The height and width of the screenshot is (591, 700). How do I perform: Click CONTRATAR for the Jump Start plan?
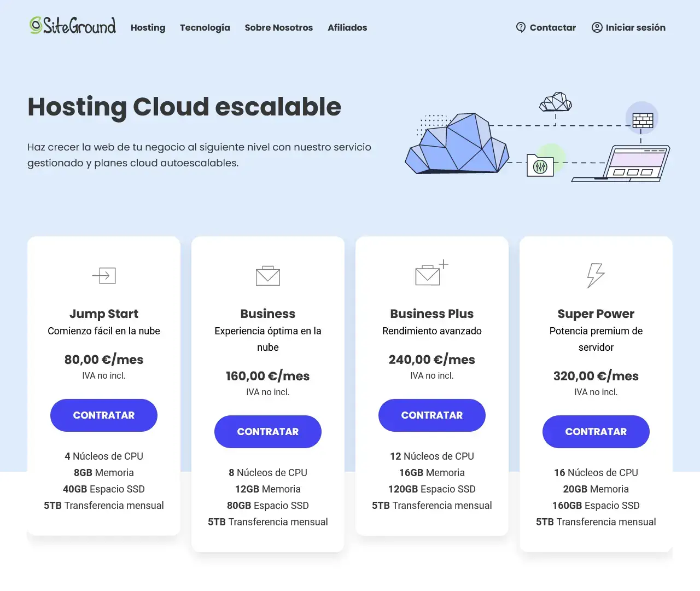104,415
